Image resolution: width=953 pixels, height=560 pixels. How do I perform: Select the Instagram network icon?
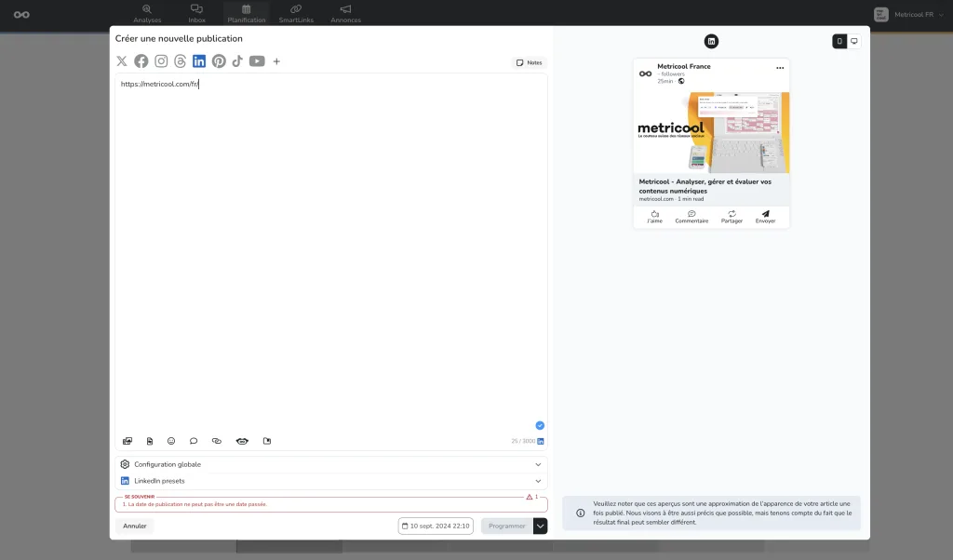161,61
